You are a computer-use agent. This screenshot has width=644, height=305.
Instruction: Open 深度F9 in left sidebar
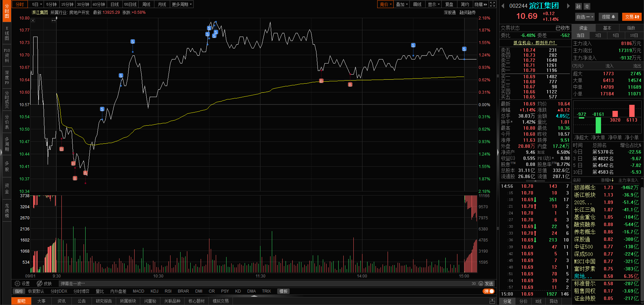[x=7, y=78]
